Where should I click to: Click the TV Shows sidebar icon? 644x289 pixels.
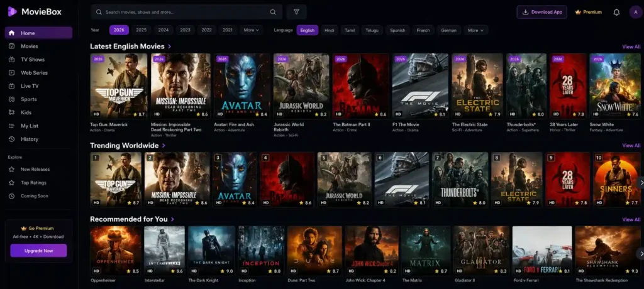(12, 60)
